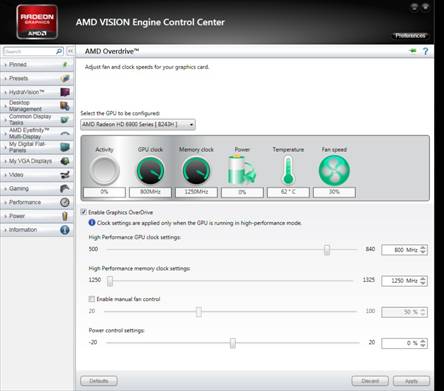Click the Fan speed fan graphic

(334, 170)
